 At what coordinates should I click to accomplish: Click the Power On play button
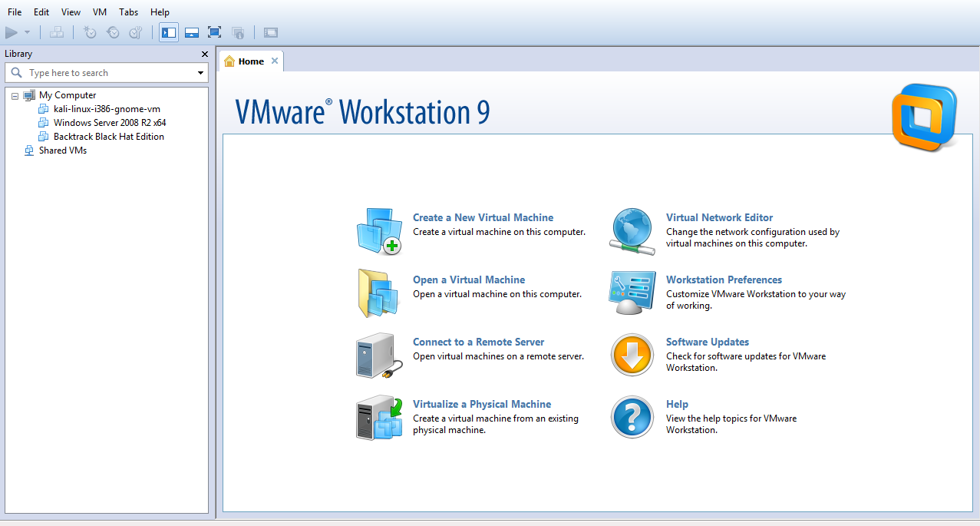pyautogui.click(x=12, y=32)
